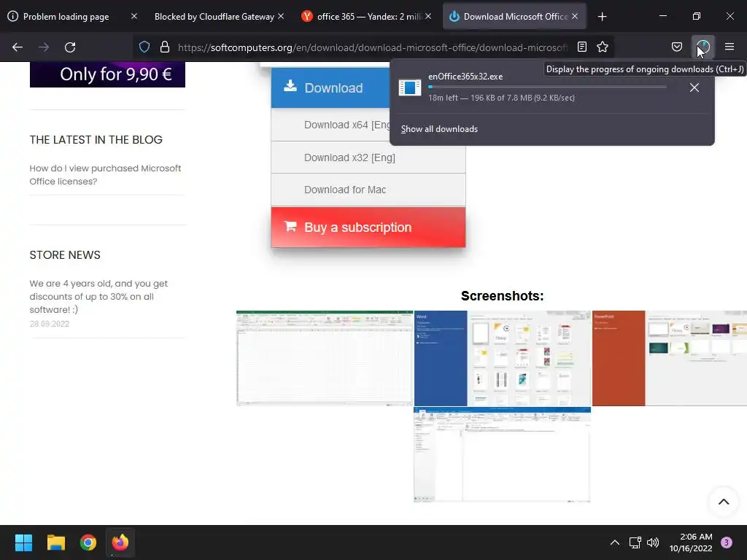Save page to Pocket icon
The image size is (747, 560).
[x=676, y=47]
